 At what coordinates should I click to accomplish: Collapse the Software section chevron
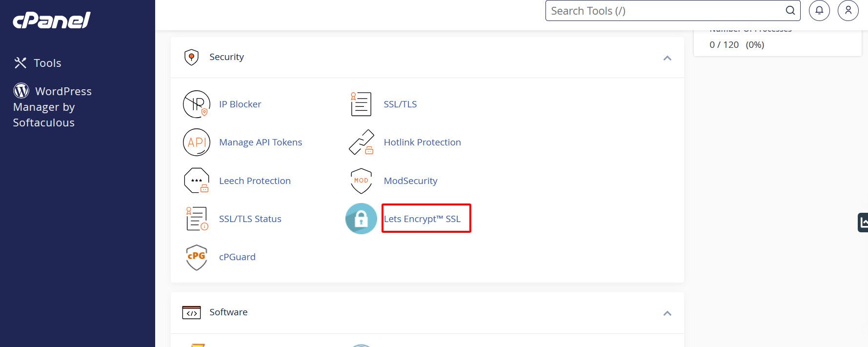coord(667,313)
